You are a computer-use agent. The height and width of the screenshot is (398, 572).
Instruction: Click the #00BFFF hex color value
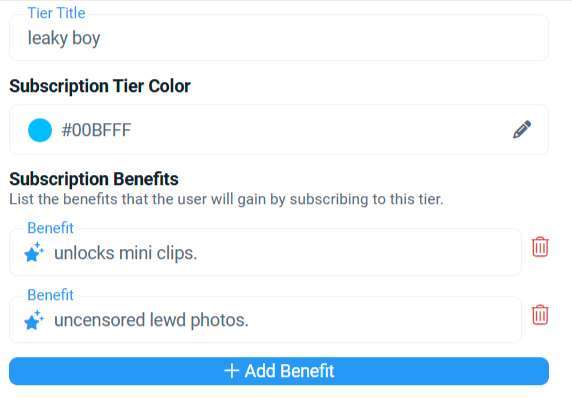96,130
